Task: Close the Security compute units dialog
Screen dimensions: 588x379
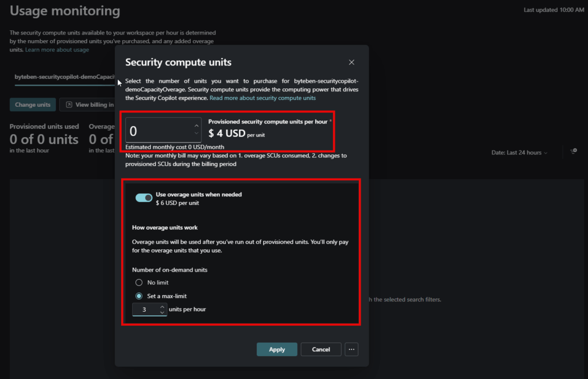Action: point(351,62)
